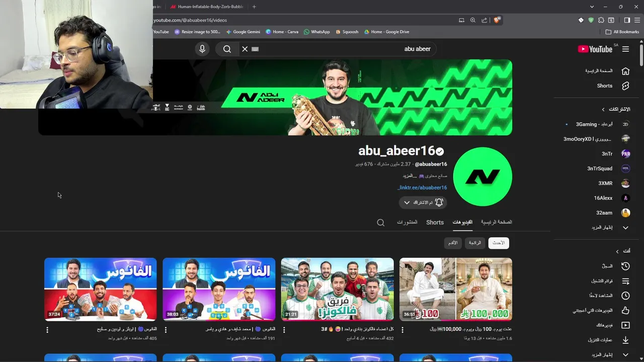Open Downloads arrow icon in sidebar
This screenshot has height=362, width=644.
pyautogui.click(x=625, y=340)
